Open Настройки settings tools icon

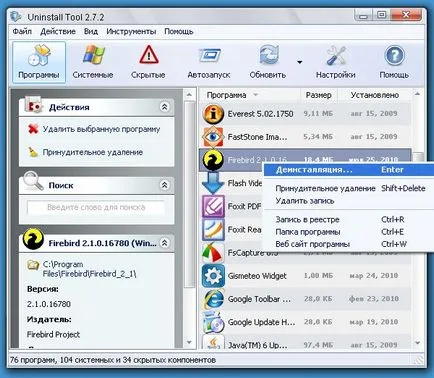click(335, 55)
